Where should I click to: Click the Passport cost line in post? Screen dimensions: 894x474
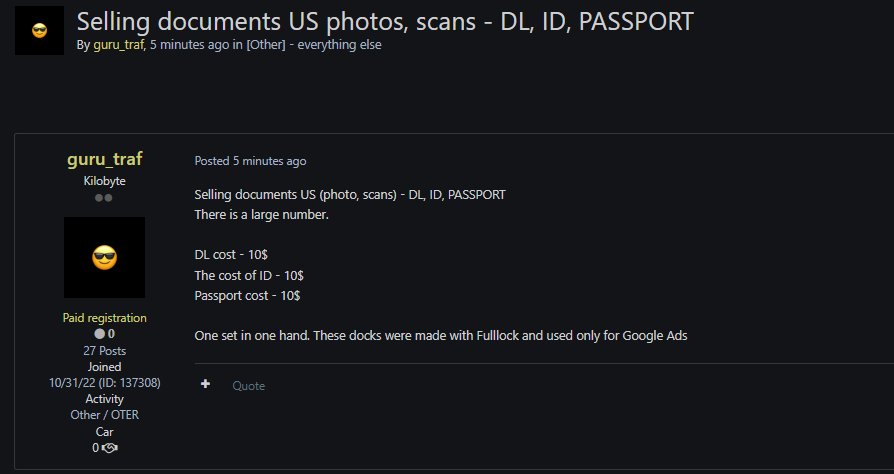(247, 295)
